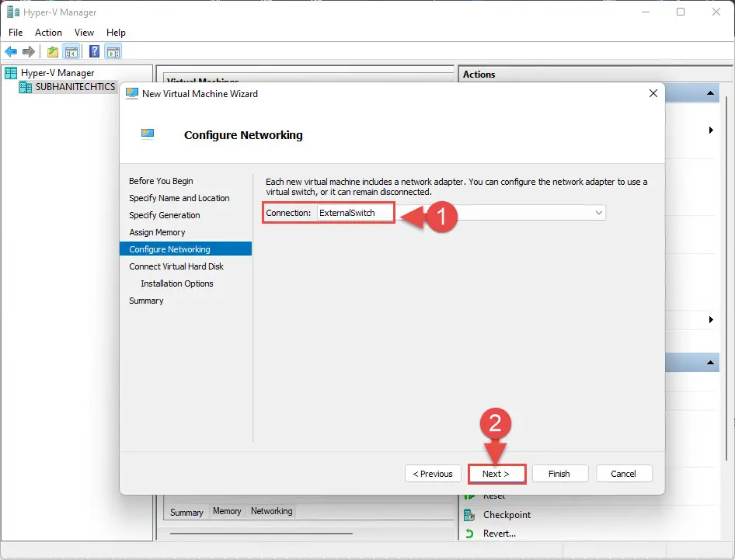Click the Back arrow toolbar icon
This screenshot has height=560, width=735.
point(11,51)
